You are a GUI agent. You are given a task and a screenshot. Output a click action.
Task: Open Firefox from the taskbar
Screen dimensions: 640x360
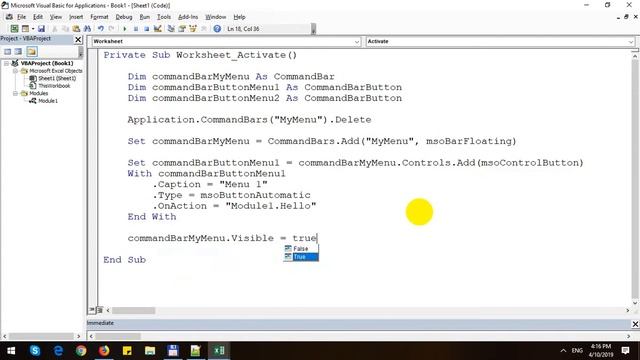pyautogui.click(x=104, y=351)
